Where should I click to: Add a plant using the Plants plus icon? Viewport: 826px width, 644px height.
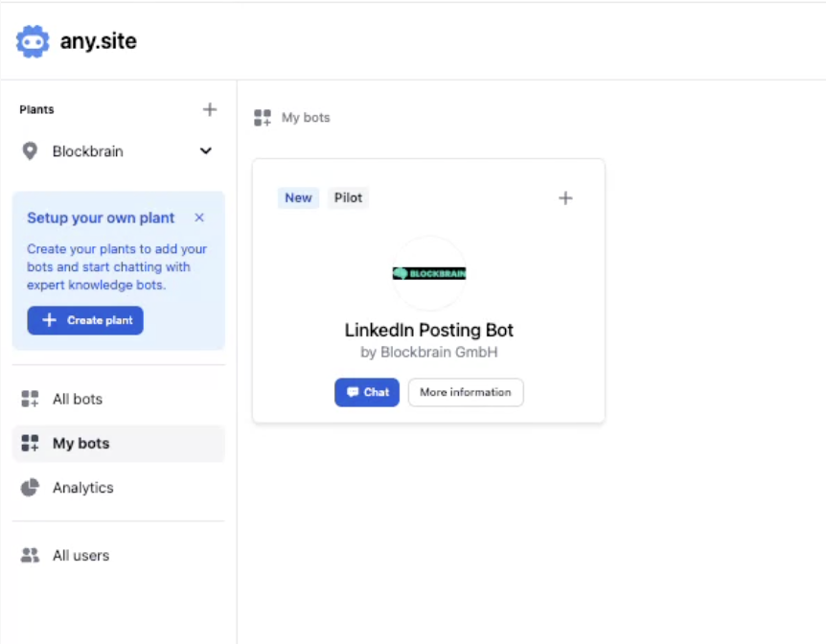pos(210,109)
